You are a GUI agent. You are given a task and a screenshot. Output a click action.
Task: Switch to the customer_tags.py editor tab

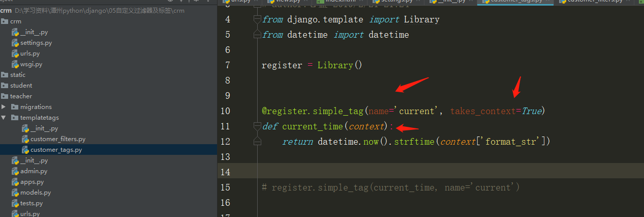[514, 2]
